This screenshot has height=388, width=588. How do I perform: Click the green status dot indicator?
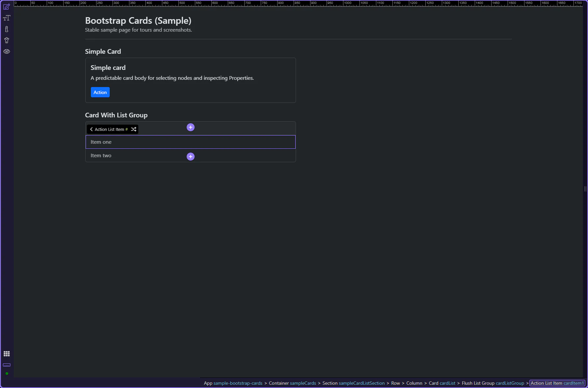(7, 373)
